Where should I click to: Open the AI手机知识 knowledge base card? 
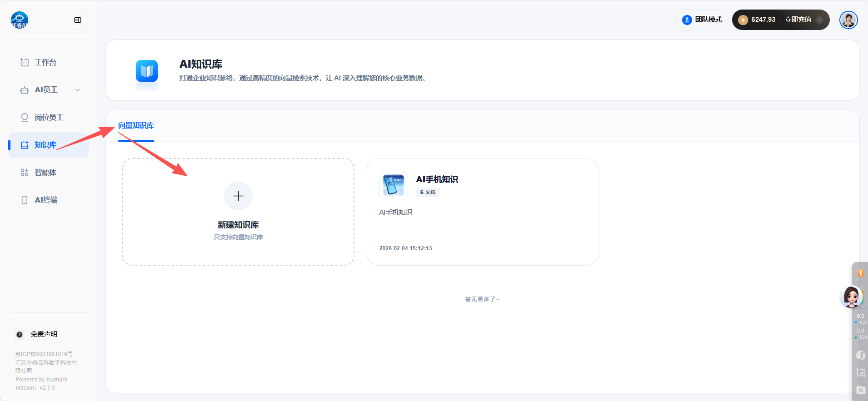(x=482, y=212)
